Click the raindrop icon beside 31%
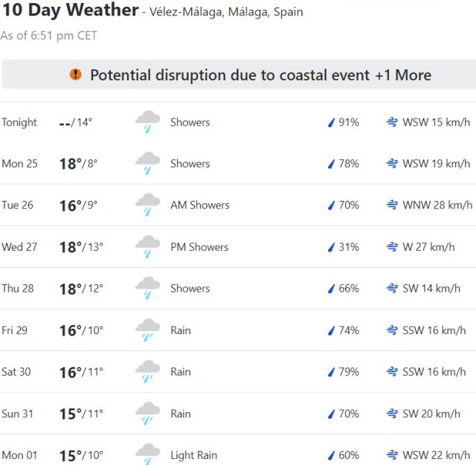The image size is (476, 465). point(332,247)
